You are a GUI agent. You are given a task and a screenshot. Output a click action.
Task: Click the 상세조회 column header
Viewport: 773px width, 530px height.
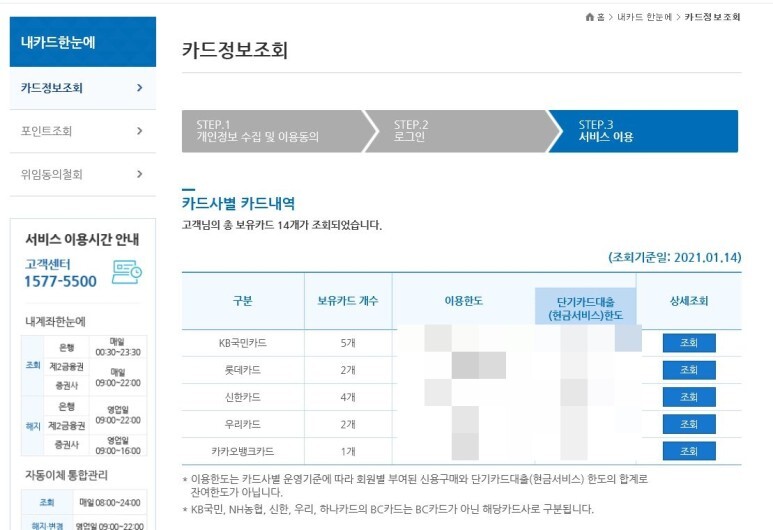(689, 301)
